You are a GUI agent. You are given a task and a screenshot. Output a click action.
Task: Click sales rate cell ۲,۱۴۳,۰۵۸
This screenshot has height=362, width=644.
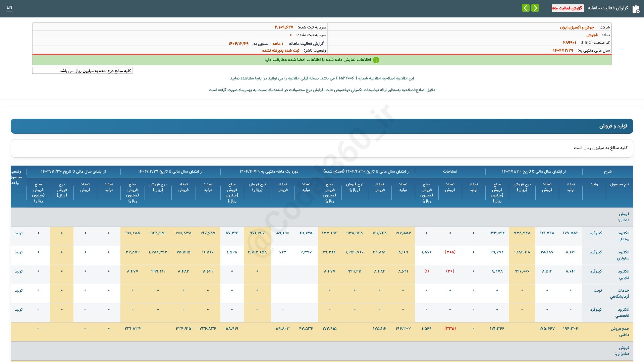tap(257, 252)
